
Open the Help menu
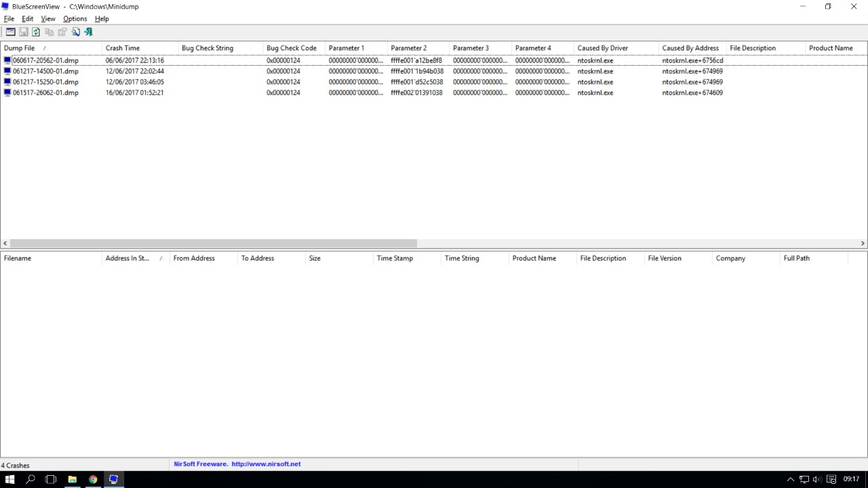tap(102, 19)
